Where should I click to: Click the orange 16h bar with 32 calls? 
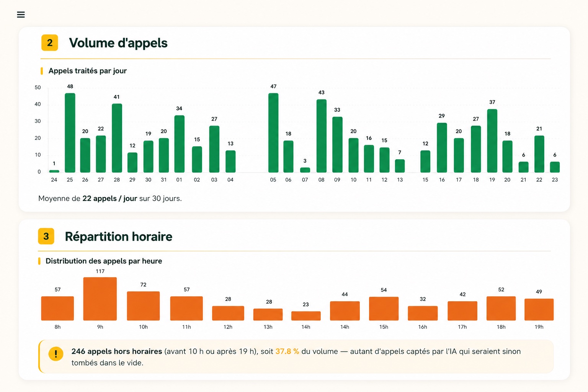pos(423,313)
